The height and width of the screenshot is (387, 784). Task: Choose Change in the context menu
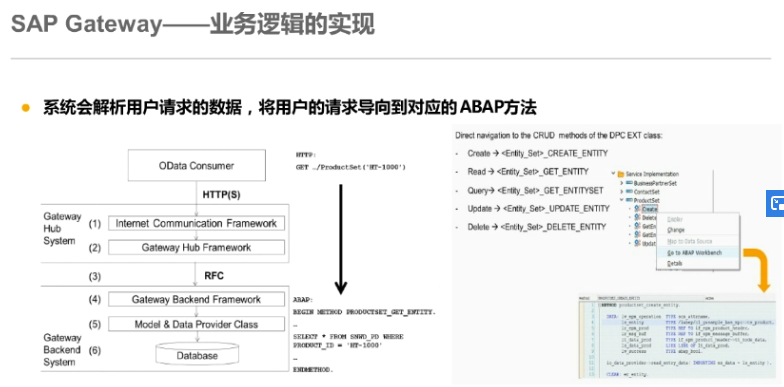pyautogui.click(x=676, y=230)
